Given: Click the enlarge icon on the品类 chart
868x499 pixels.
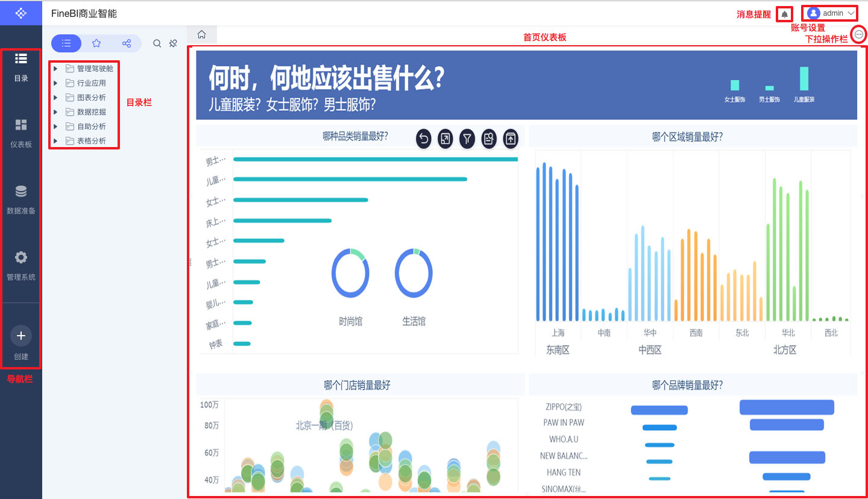Looking at the screenshot, I should 445,139.
